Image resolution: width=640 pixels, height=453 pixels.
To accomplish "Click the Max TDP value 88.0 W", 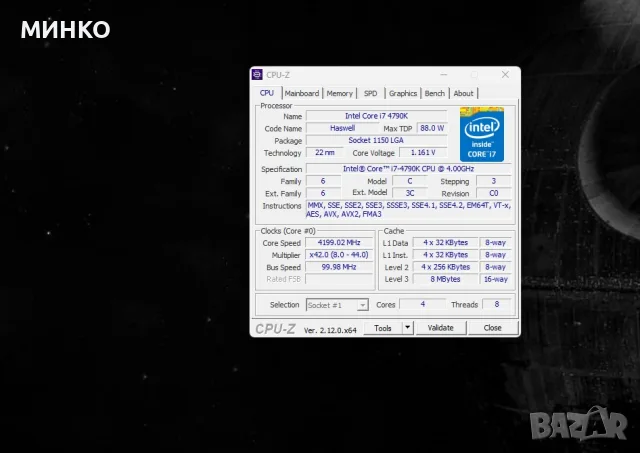I will [432, 128].
